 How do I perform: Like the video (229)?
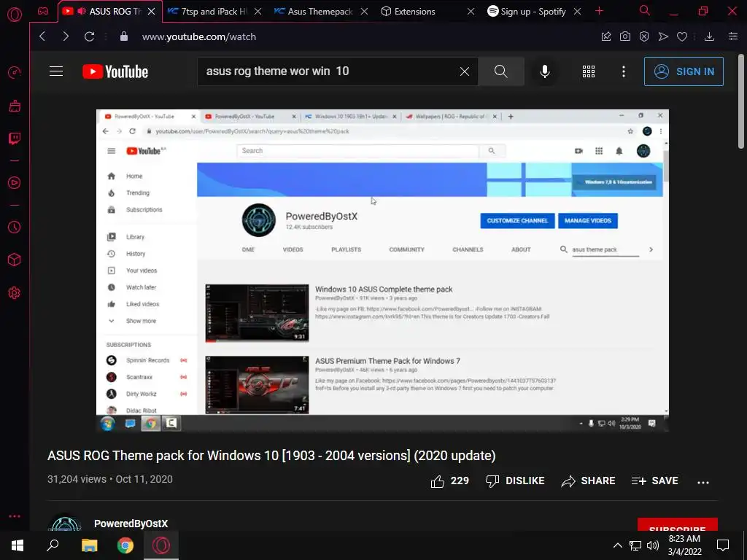tap(449, 481)
